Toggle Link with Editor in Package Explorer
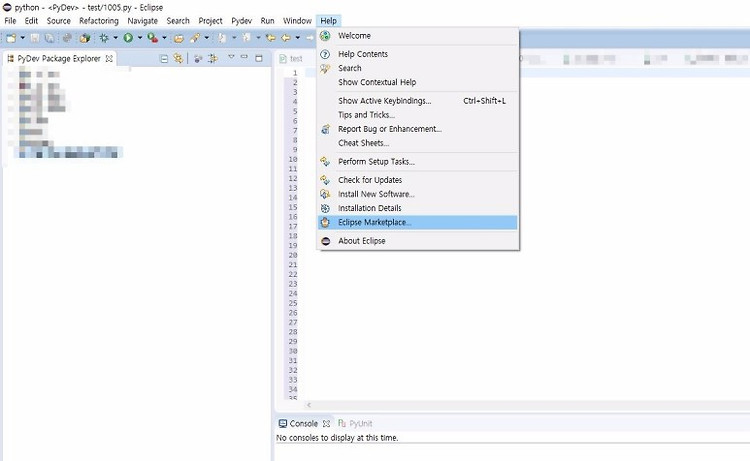Screen dimensions: 750x461 178,58
